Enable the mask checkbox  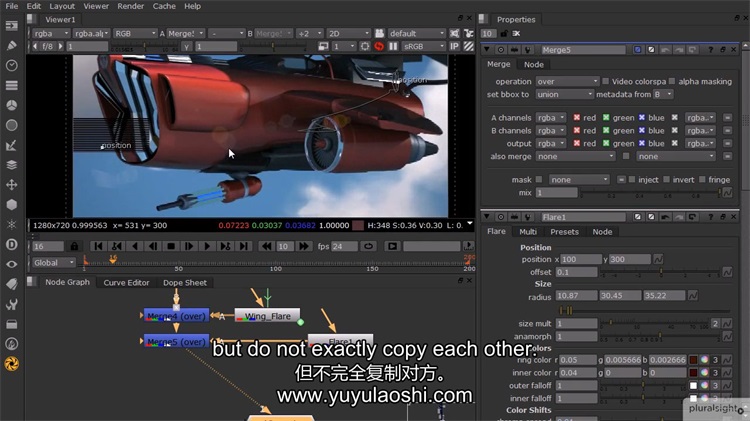point(539,179)
